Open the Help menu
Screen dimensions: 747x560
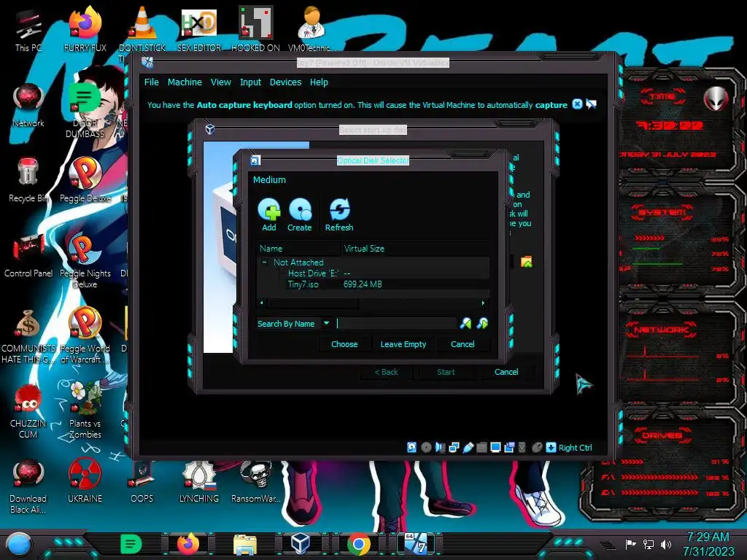coord(320,82)
